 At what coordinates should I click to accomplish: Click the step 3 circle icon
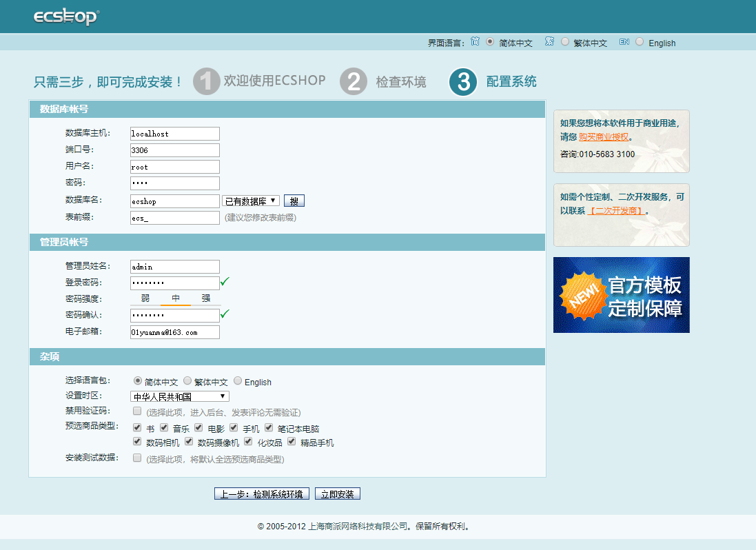[463, 82]
